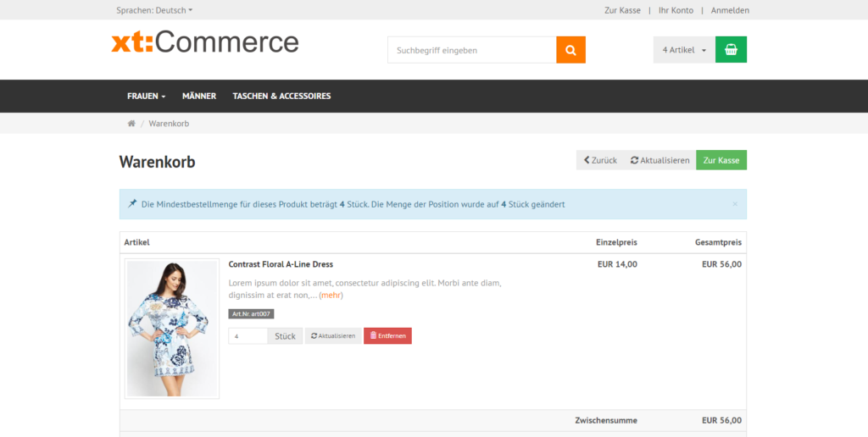Dismiss the minimum order quantity notice
Image resolution: width=868 pixels, height=437 pixels.
(x=734, y=204)
